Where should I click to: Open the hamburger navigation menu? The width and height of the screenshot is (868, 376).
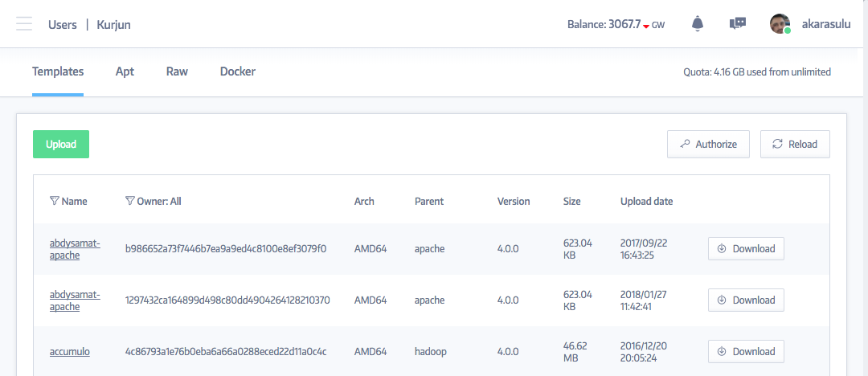coord(24,24)
